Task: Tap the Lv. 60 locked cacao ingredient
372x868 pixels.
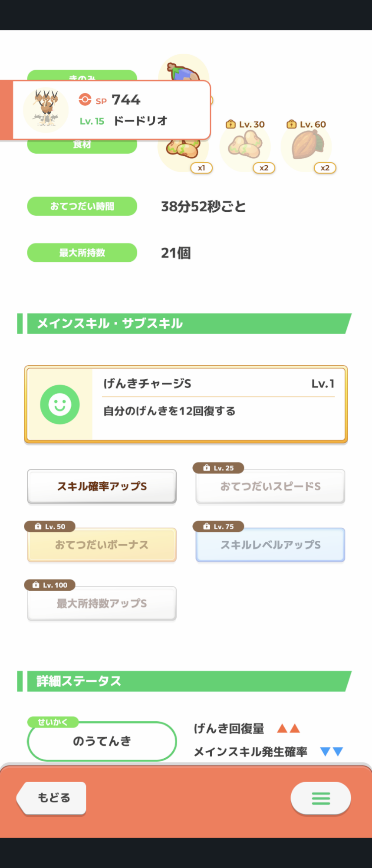Action: (x=306, y=145)
